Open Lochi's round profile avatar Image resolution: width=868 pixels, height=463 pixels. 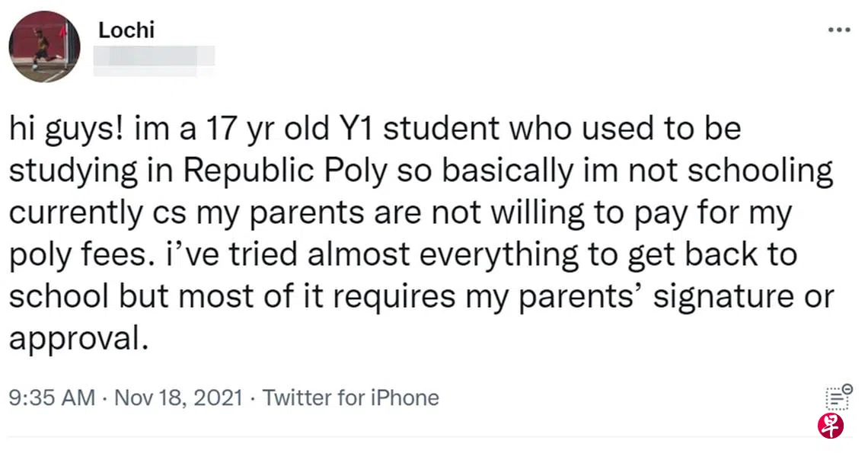click(x=44, y=46)
